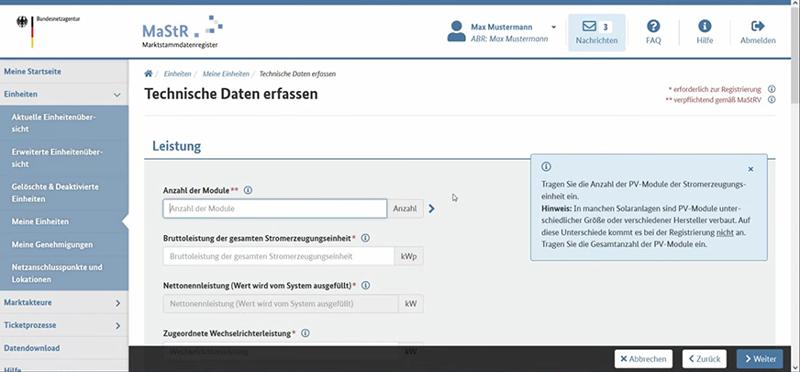Close the blue hint tooltip

coord(751,169)
